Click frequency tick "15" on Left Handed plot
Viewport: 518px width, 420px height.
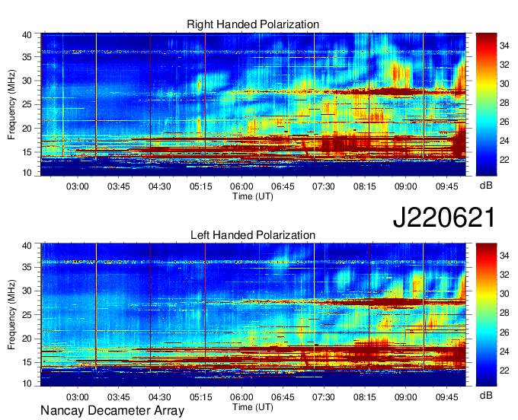point(27,363)
